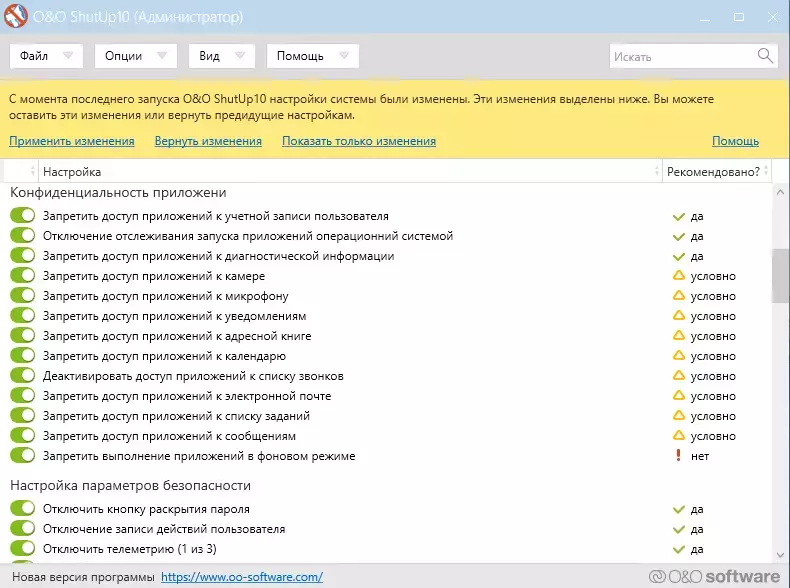The image size is (790, 588).
Task: Click the green checkmark for account access row
Action: pyautogui.click(x=679, y=217)
